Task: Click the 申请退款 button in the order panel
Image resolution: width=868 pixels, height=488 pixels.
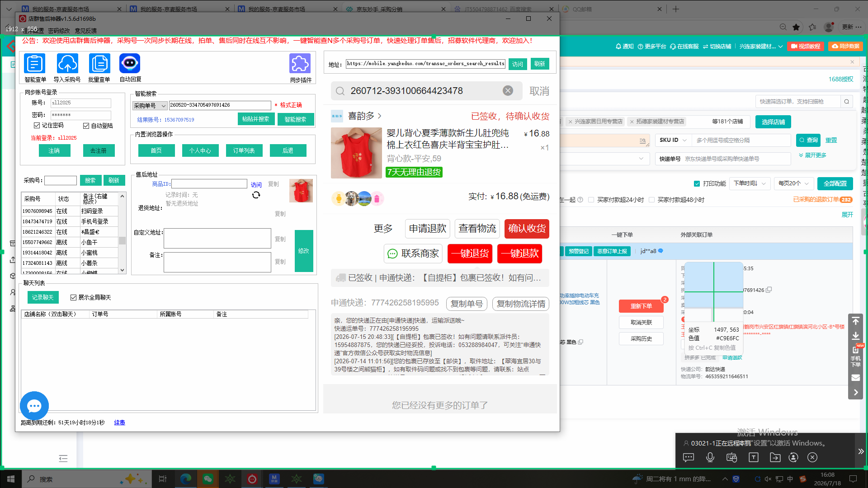Action: (x=428, y=229)
